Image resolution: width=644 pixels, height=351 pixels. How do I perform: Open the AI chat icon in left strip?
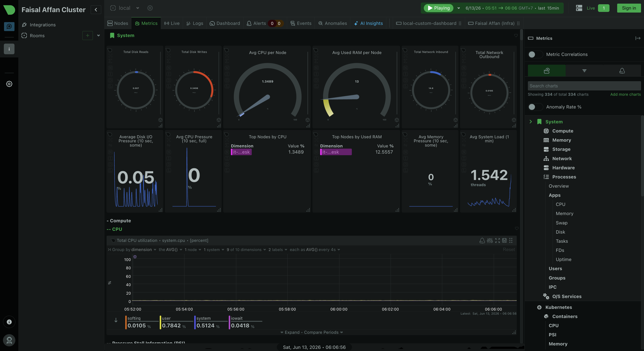[9, 26]
